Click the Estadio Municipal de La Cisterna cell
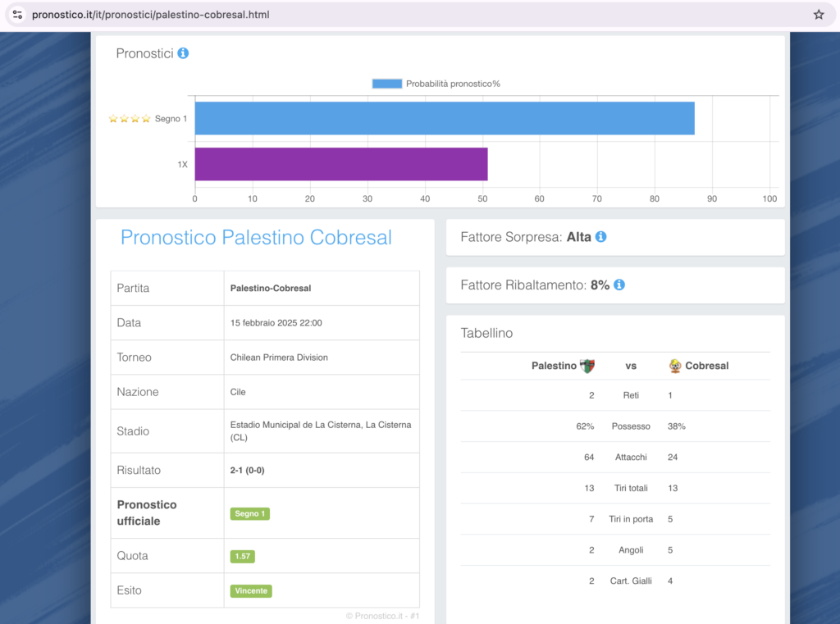840x624 pixels. click(322, 431)
